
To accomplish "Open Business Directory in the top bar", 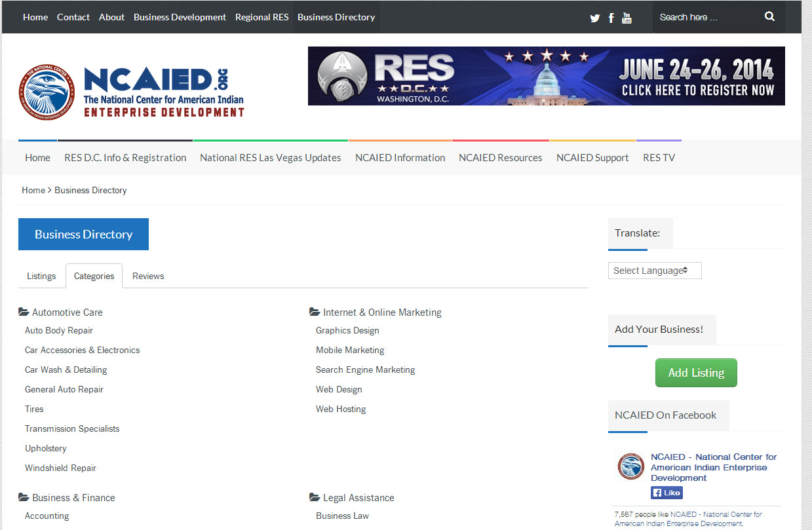I will 336,17.
